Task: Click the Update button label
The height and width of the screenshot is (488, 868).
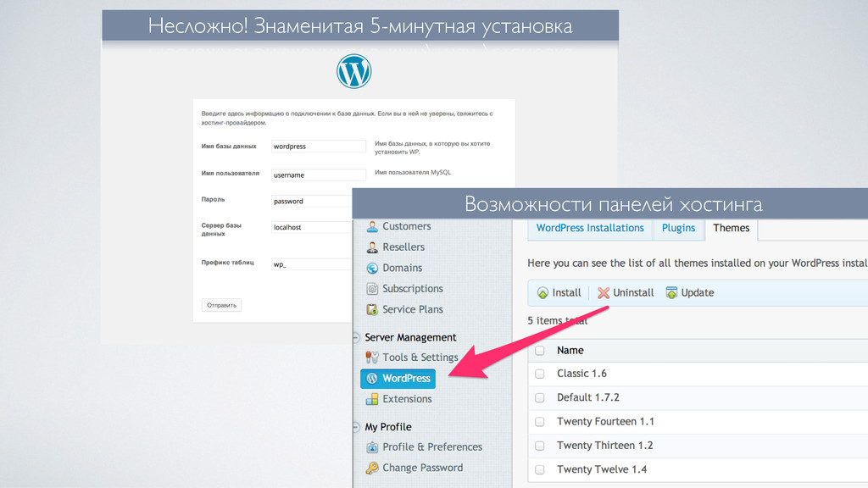Action: (x=698, y=292)
